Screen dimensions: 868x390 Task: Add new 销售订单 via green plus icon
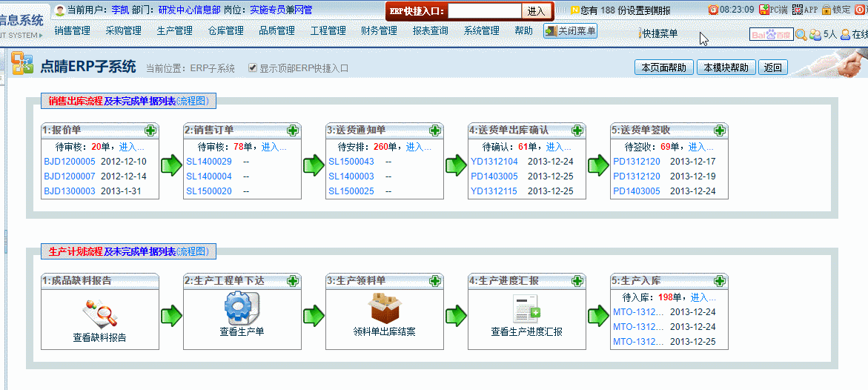(293, 130)
